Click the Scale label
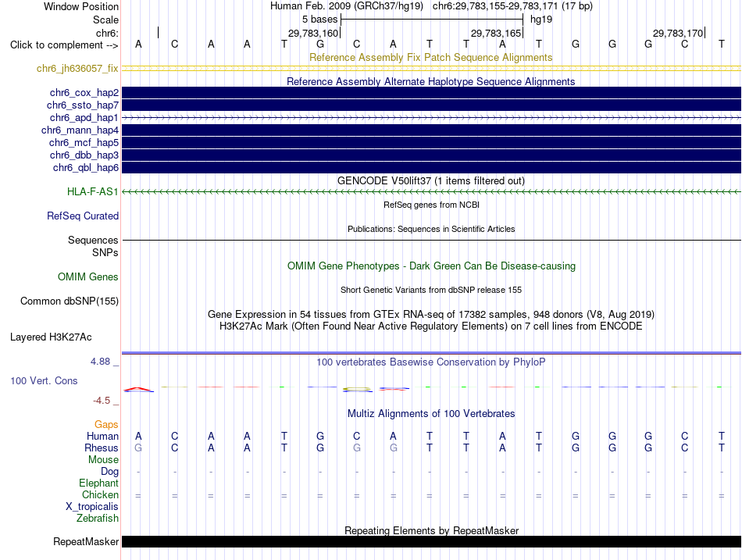This screenshot has width=742, height=560. point(105,20)
